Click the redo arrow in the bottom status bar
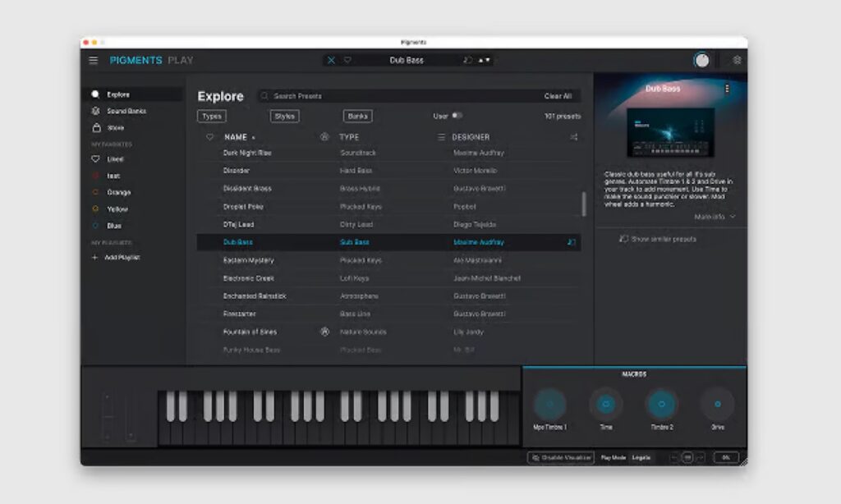 pyautogui.click(x=700, y=457)
